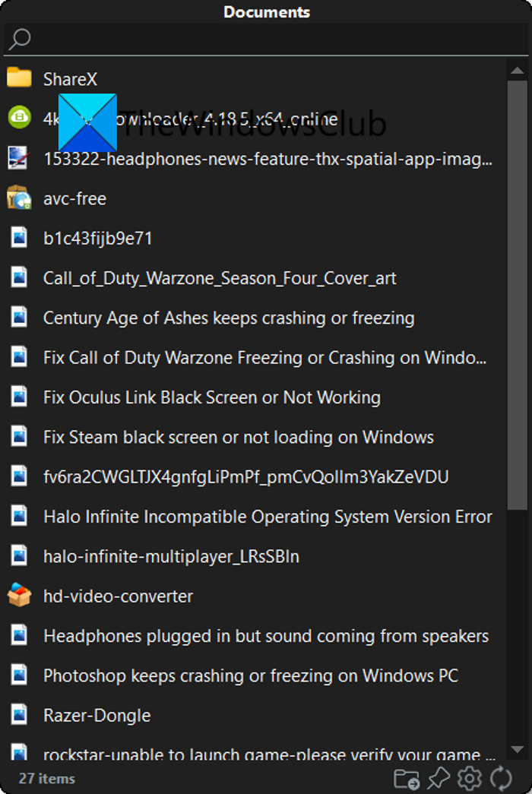Image resolution: width=532 pixels, height=794 pixels.
Task: Click image icon beside b1c43fijb9e71
Action: [x=19, y=238]
